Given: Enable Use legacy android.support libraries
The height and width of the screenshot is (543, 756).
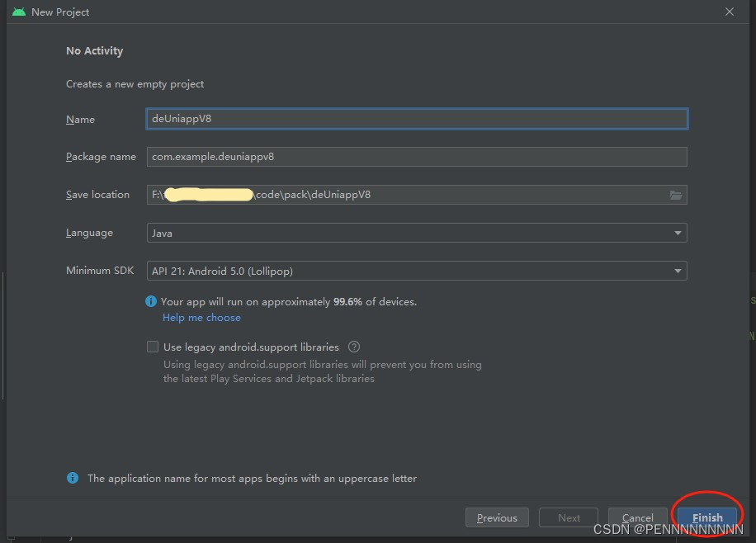Looking at the screenshot, I should [x=152, y=347].
